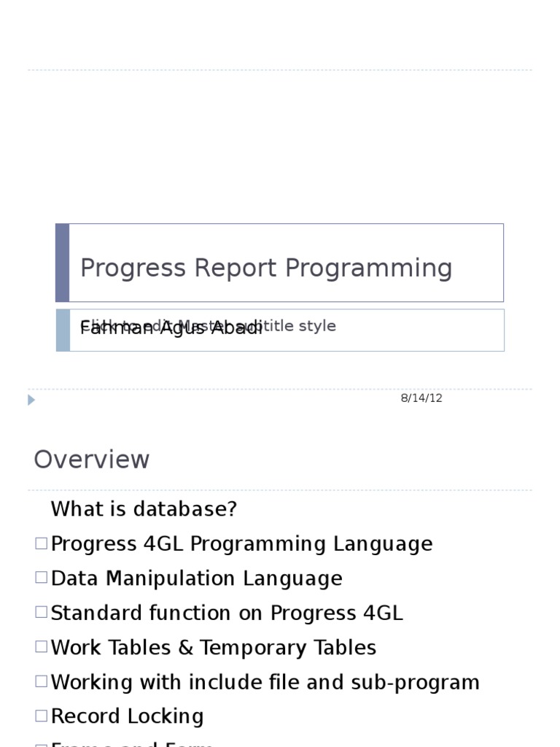Click the title text Progress Report Programming
The width and height of the screenshot is (560, 747).
266,268
